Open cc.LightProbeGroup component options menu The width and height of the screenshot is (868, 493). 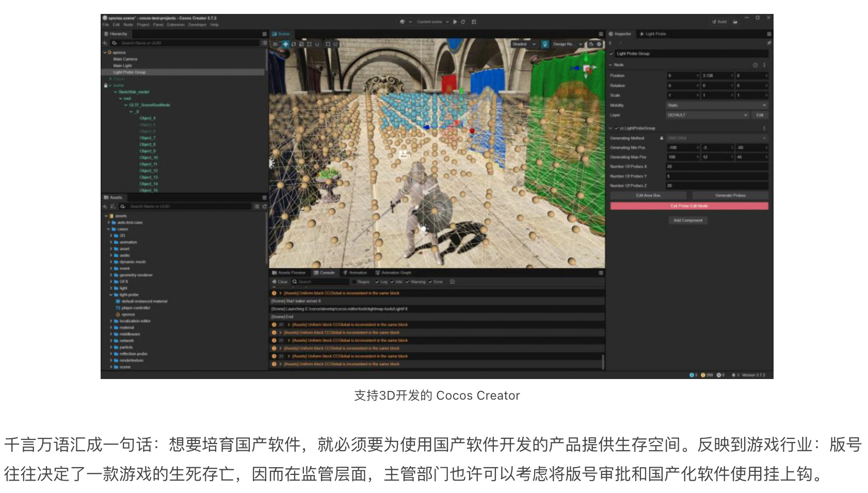pyautogui.click(x=764, y=128)
